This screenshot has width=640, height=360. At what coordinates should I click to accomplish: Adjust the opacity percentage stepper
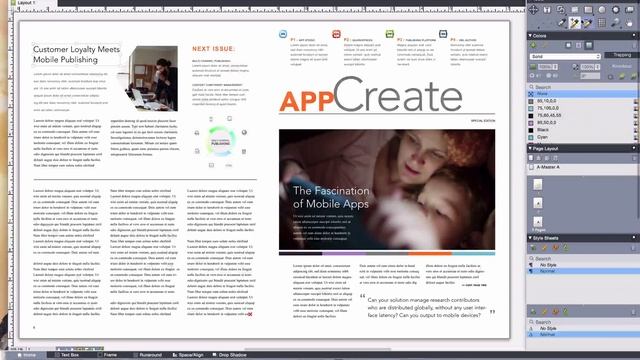point(598,67)
